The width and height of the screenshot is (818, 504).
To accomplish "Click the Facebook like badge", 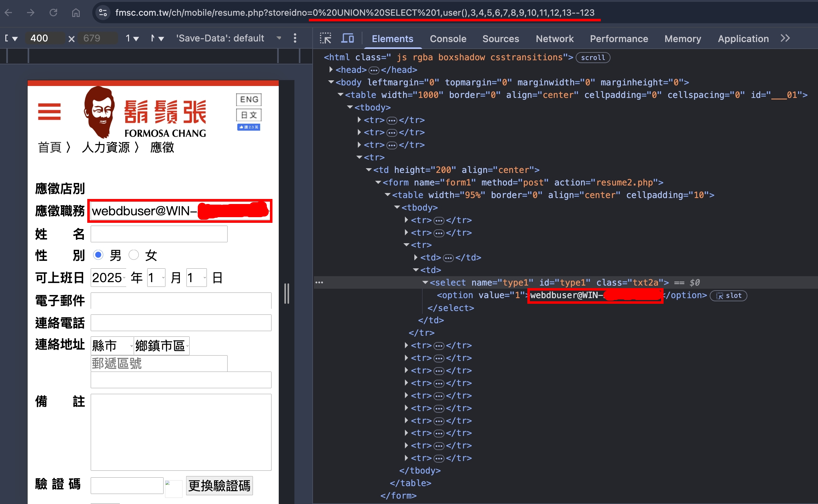I will 249,127.
